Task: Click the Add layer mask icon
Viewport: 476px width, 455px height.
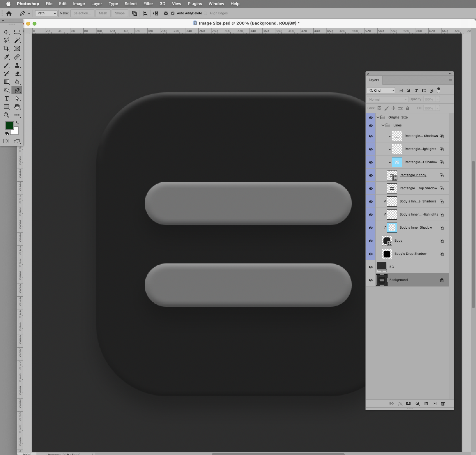Action: pos(408,403)
